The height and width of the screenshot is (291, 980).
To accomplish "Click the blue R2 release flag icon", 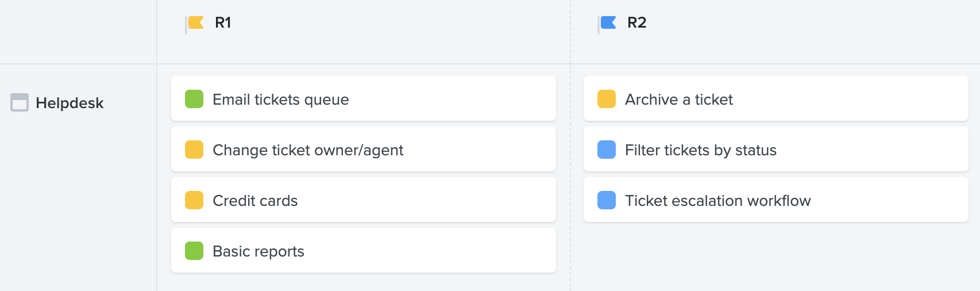I will [x=608, y=24].
